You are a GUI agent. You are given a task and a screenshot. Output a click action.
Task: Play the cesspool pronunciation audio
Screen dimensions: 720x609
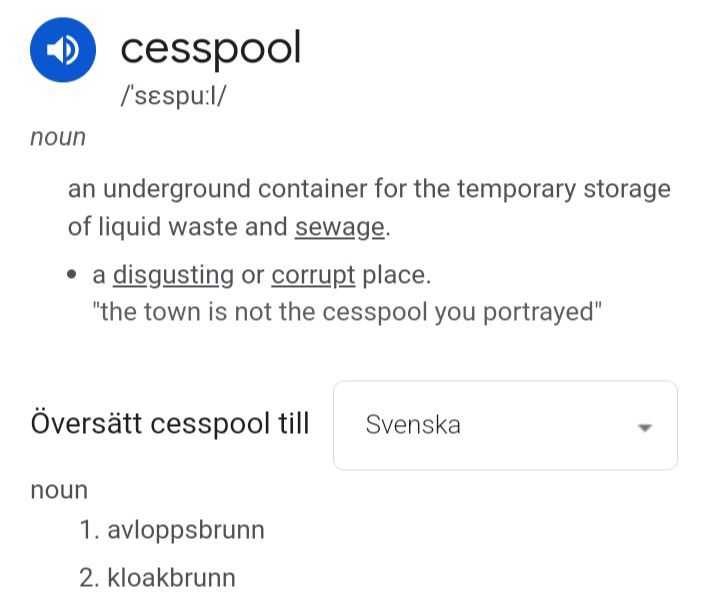pos(62,50)
